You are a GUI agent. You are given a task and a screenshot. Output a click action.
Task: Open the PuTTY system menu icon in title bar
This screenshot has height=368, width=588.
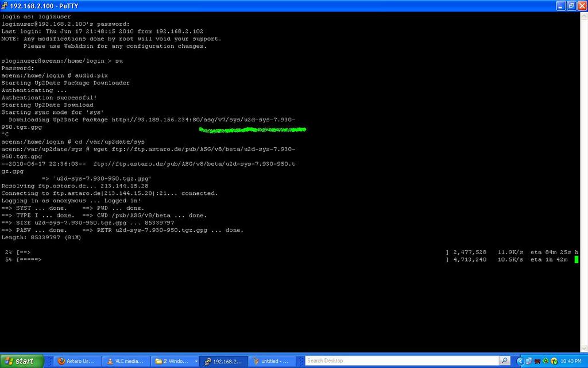coord(5,6)
